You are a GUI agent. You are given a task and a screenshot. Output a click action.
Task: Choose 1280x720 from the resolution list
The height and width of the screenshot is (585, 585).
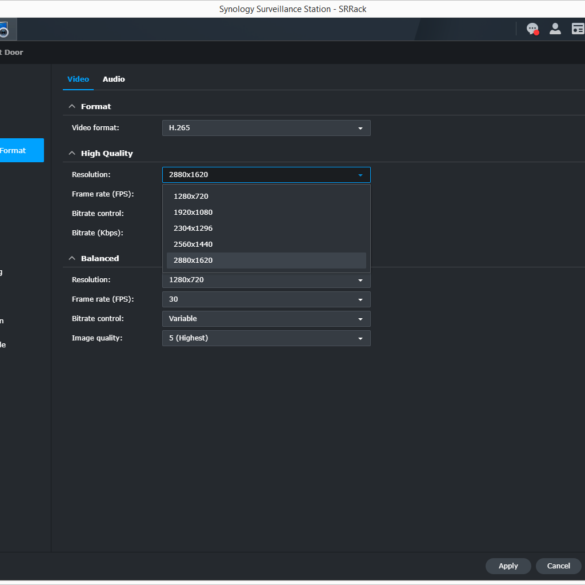click(266, 196)
